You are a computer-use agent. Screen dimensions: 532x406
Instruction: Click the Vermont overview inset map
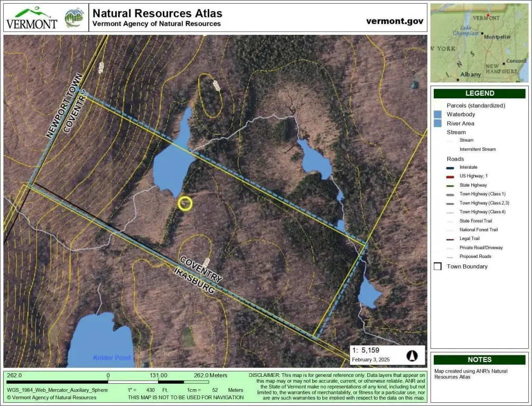click(479, 43)
